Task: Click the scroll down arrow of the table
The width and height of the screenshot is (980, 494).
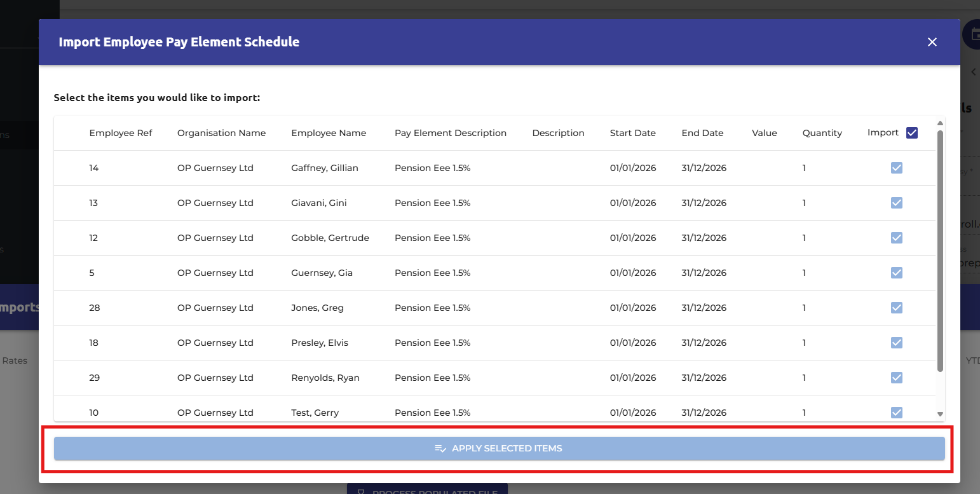Action: 941,414
